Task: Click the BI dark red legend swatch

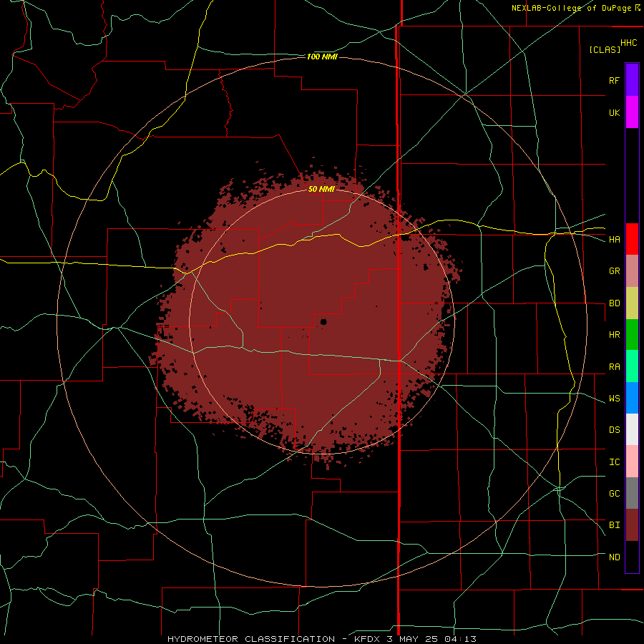Action: point(632,525)
